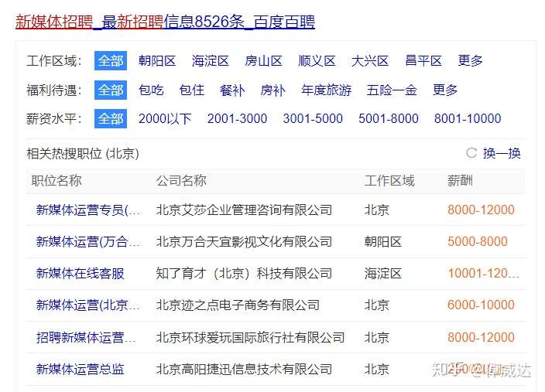
Task: Click the 公司名称 column header
Action: 181,181
